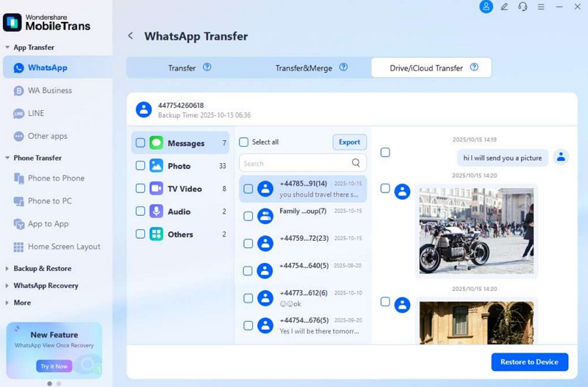Collapse the App Transfer section
This screenshot has height=387, width=588.
point(7,48)
